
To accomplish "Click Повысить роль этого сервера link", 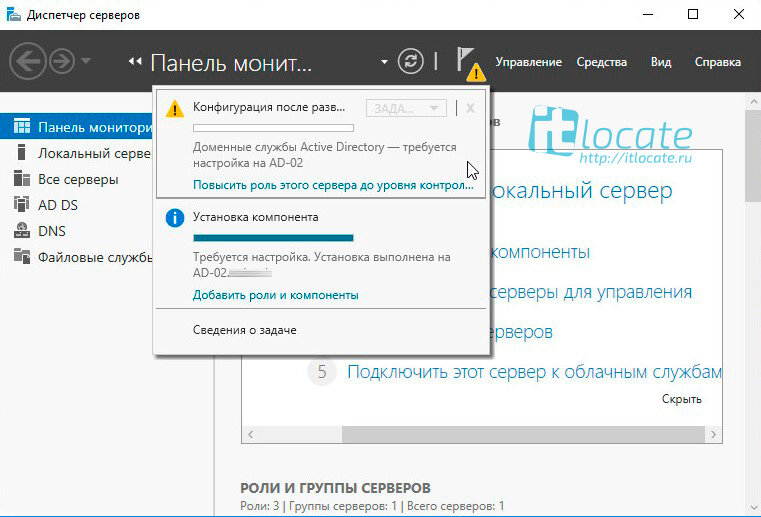I will 333,185.
